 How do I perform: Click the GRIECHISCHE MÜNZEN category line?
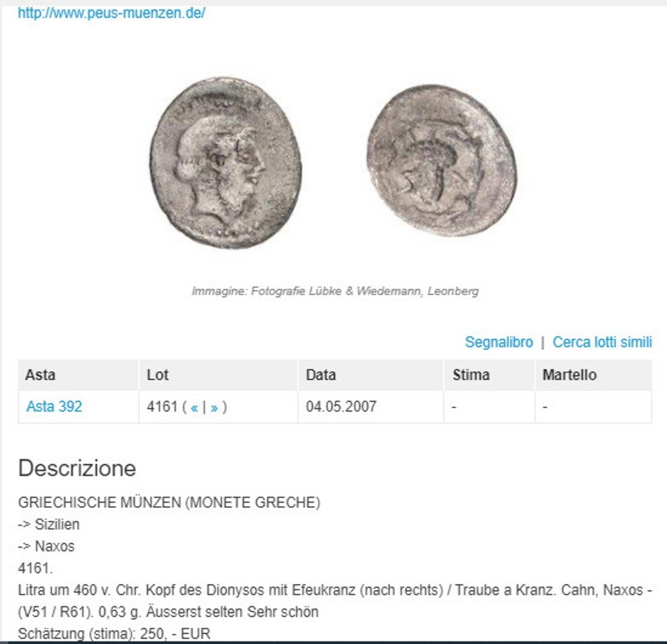[x=169, y=503]
